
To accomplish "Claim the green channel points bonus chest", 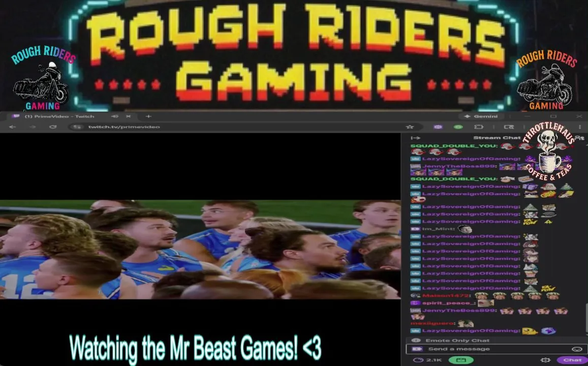I will (461, 360).
